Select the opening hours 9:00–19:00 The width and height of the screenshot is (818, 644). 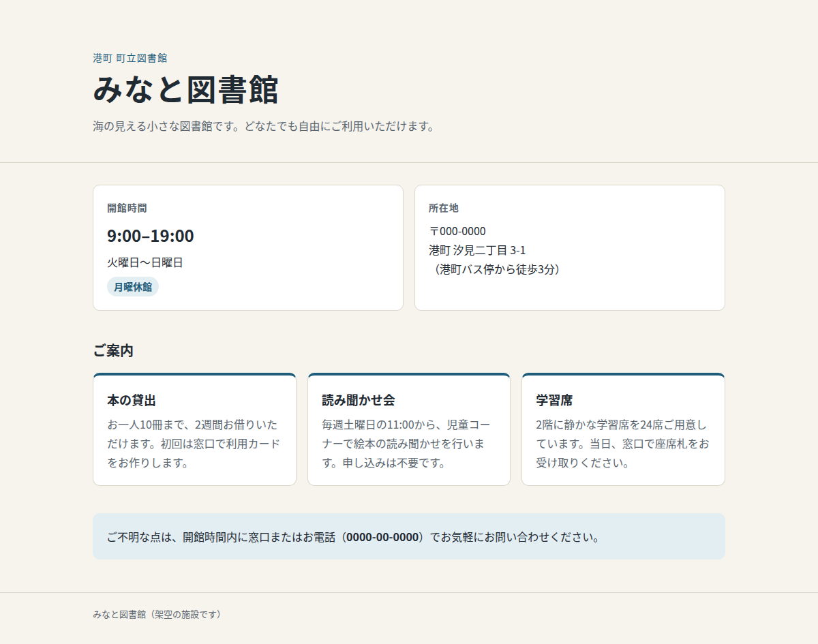(151, 236)
